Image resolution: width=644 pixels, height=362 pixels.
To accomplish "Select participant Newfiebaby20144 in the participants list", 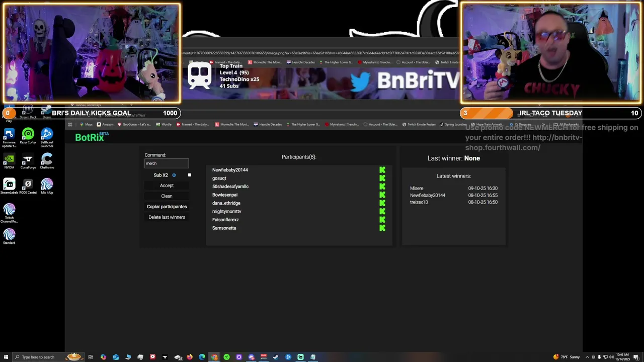I will (x=230, y=170).
